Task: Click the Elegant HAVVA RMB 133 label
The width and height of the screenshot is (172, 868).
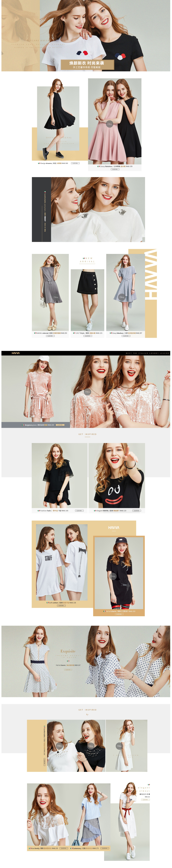Action: [x=110, y=510]
